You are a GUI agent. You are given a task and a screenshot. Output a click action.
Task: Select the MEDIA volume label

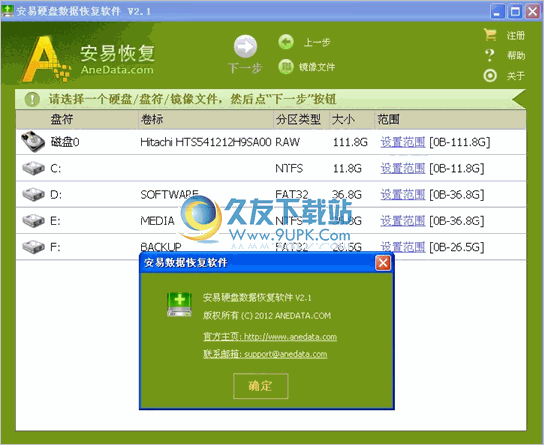click(157, 221)
